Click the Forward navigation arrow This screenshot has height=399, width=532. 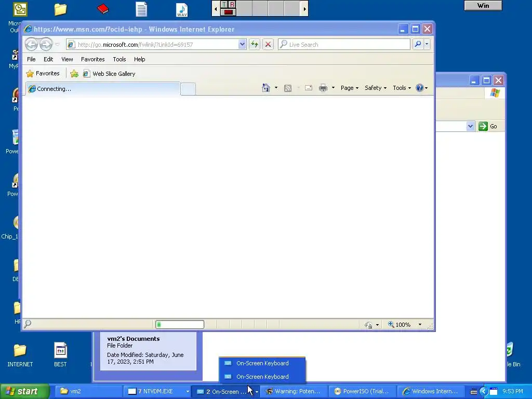pyautogui.click(x=46, y=44)
